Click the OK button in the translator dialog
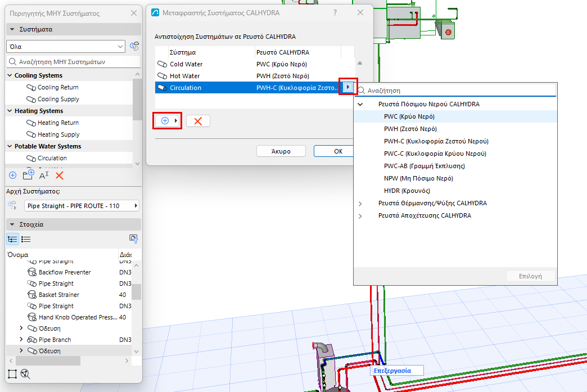587x392 pixels. [334, 151]
